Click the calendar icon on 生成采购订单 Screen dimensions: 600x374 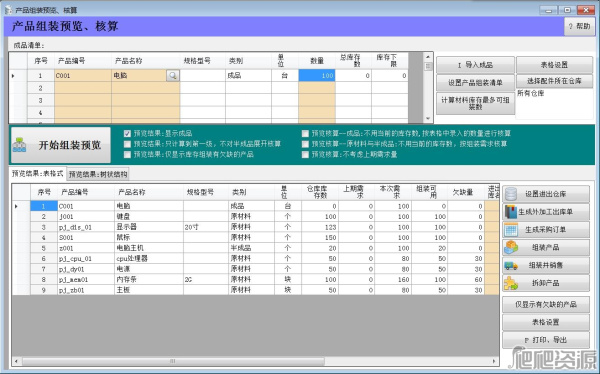click(x=511, y=230)
